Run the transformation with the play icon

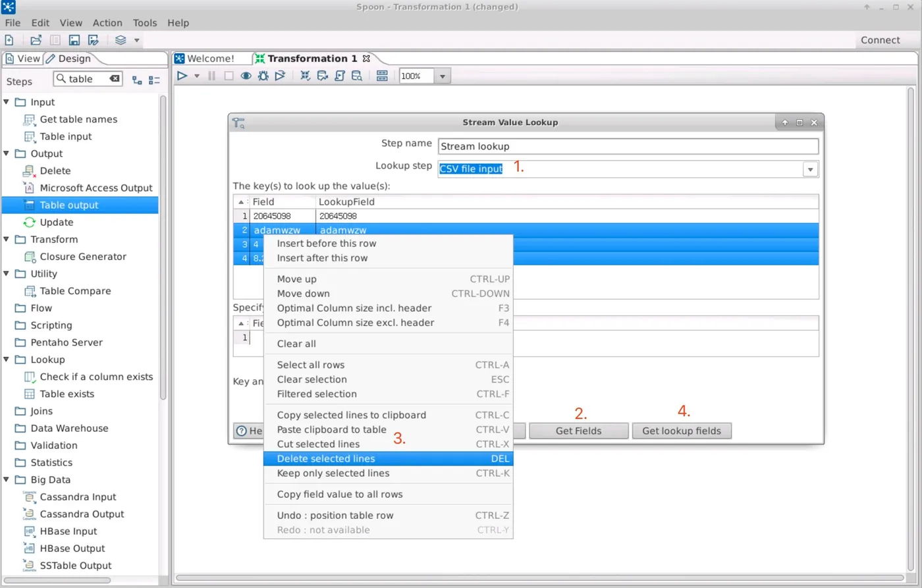tap(182, 76)
